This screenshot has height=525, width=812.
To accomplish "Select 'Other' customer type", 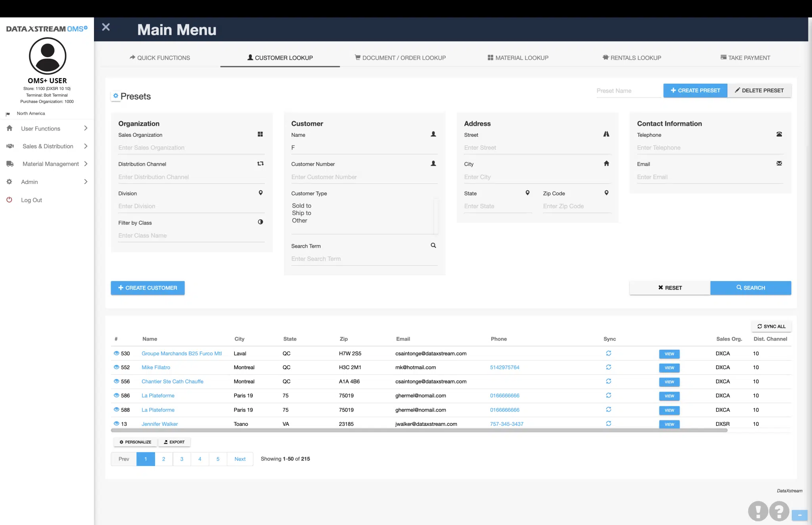I will [x=300, y=220].
